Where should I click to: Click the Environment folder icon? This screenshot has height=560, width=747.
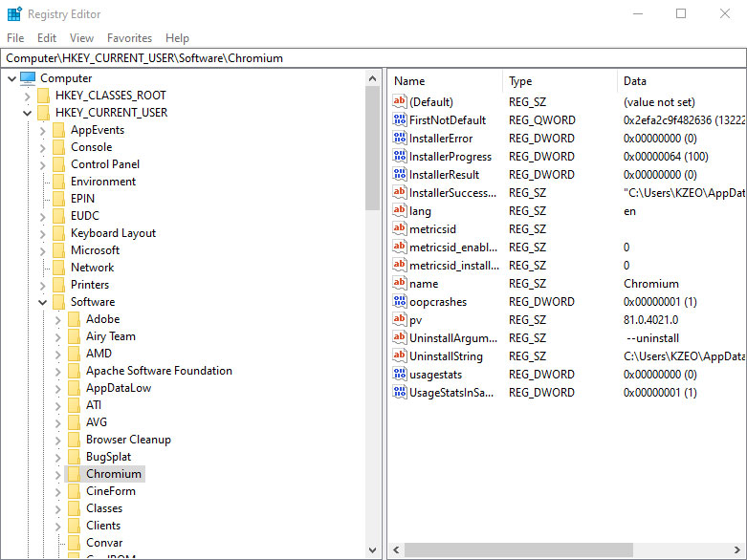[x=58, y=182]
